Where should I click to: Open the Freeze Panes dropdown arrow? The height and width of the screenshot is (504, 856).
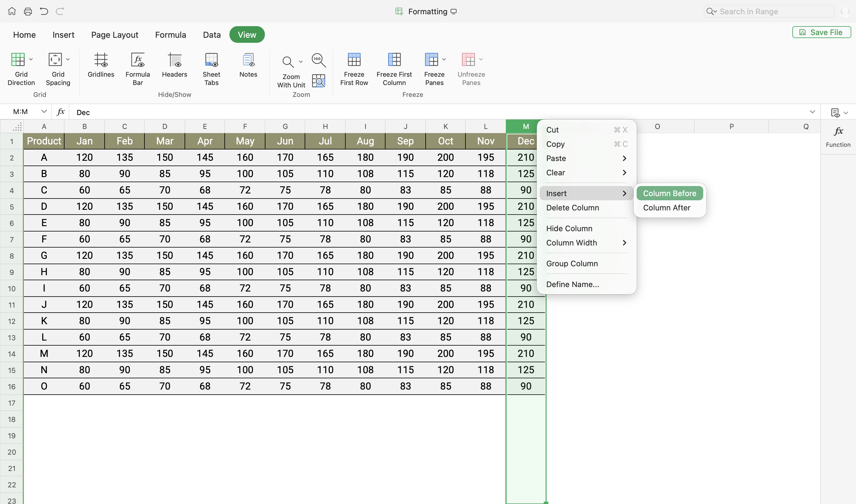point(444,59)
